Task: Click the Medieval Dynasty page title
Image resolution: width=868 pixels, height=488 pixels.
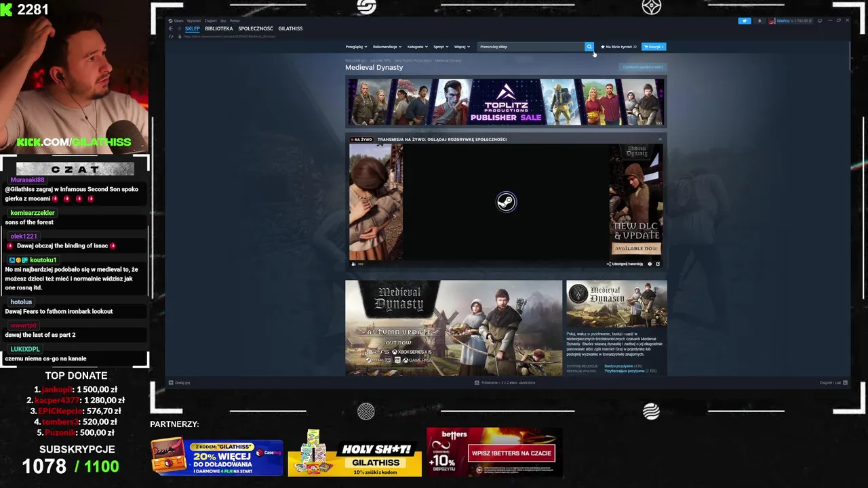Action: pos(374,67)
